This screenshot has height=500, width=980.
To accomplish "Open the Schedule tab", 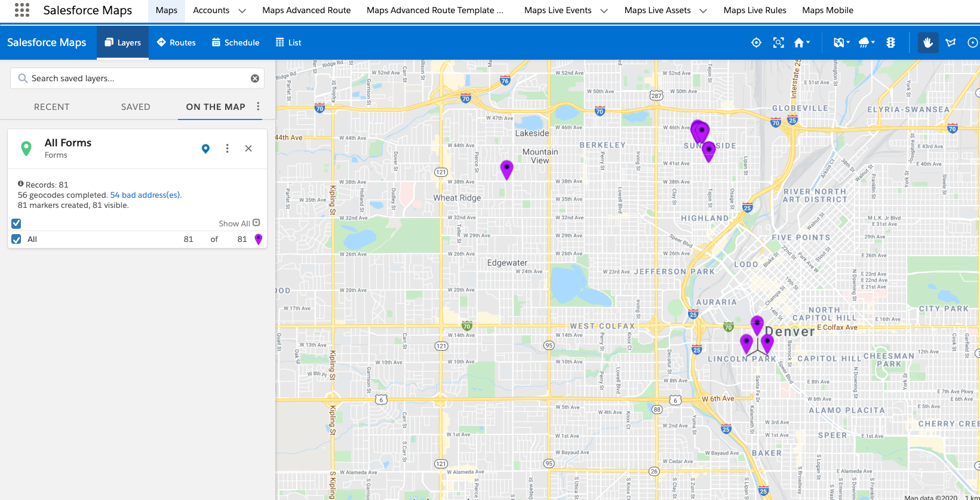I will click(235, 42).
